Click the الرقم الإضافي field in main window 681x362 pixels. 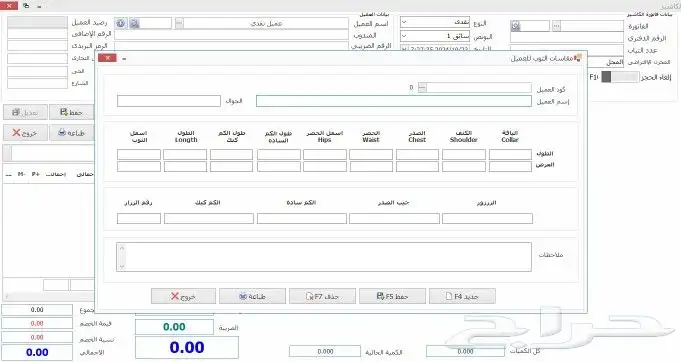(37, 33)
